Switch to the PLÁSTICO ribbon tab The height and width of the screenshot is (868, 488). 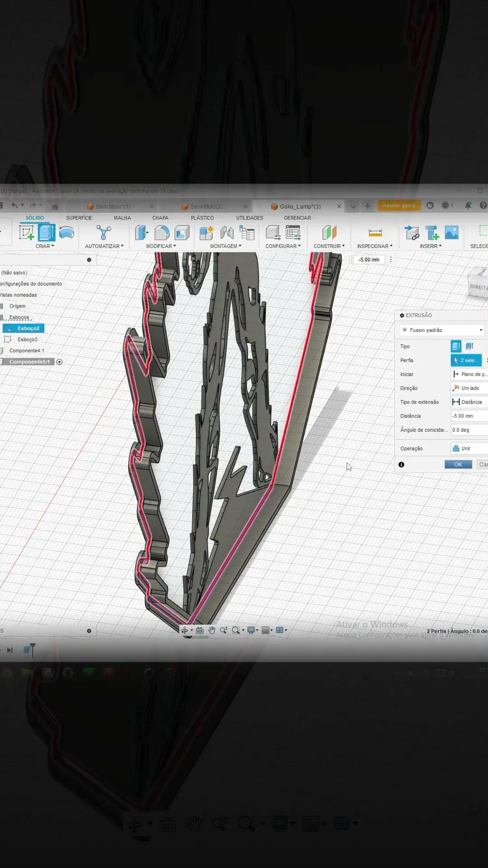[202, 218]
